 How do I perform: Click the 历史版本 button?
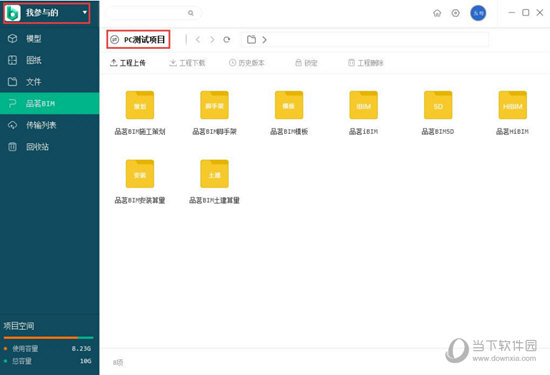247,63
